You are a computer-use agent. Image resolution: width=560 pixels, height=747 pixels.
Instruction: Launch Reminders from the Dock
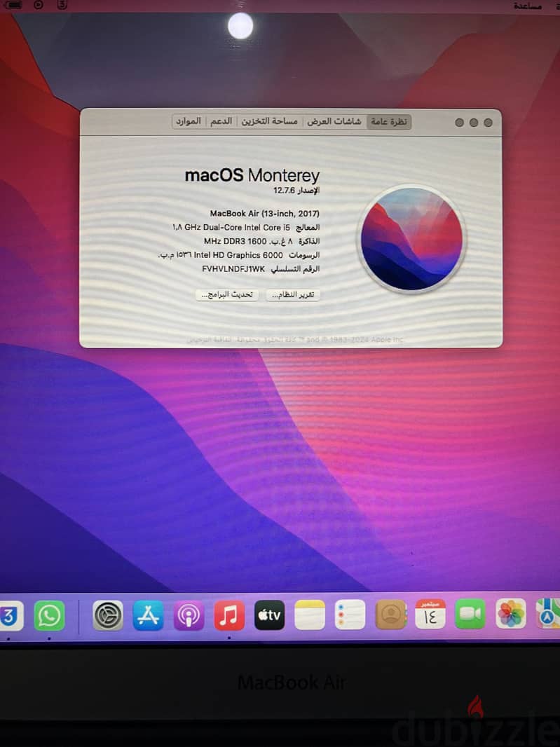(350, 615)
